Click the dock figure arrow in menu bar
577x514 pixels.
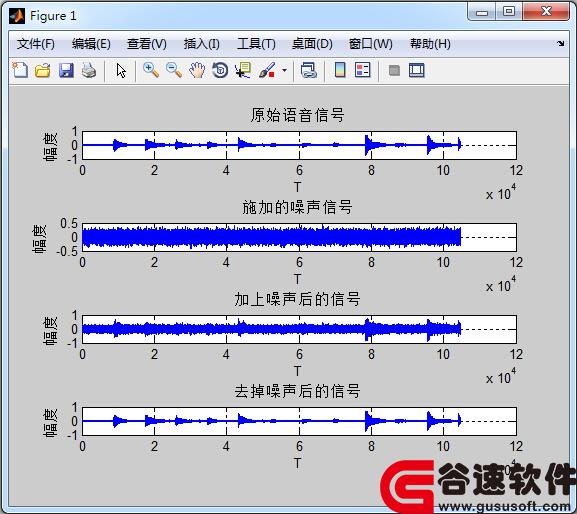point(560,44)
